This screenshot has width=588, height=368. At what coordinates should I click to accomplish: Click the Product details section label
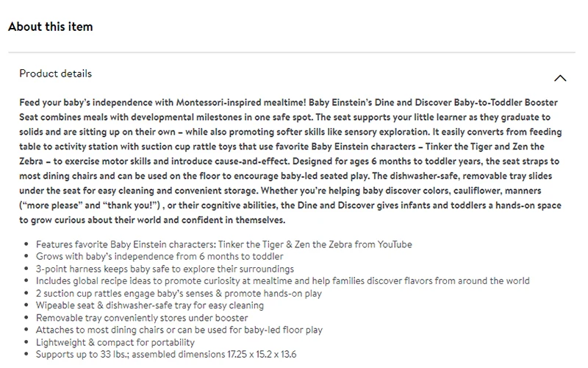(x=56, y=74)
